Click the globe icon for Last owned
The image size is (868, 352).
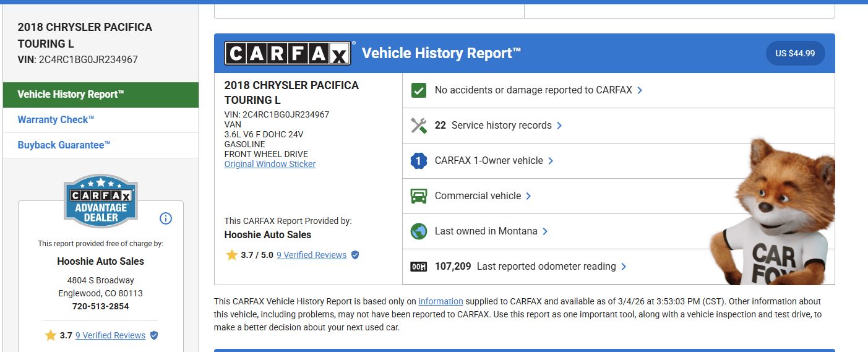(419, 231)
